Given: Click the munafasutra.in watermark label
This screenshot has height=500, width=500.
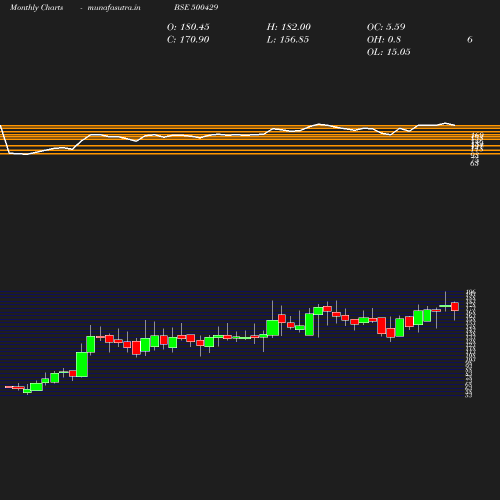Looking at the screenshot, I should pos(114,8).
